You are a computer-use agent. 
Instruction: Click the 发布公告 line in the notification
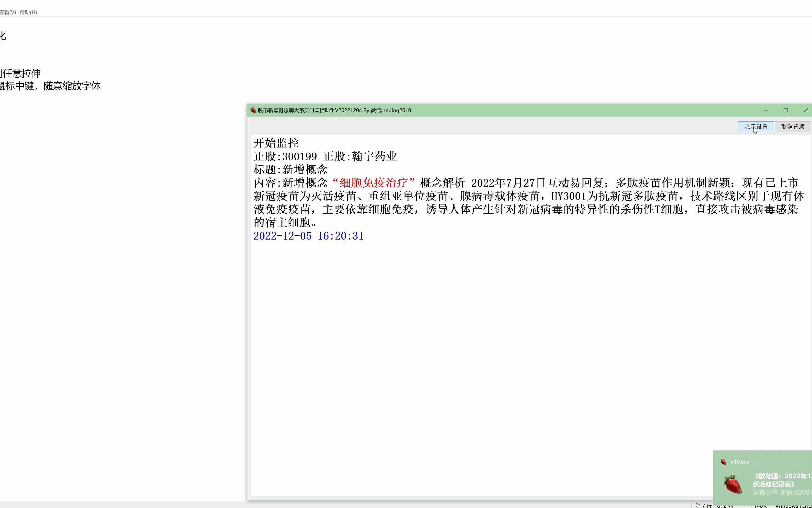click(x=782, y=493)
